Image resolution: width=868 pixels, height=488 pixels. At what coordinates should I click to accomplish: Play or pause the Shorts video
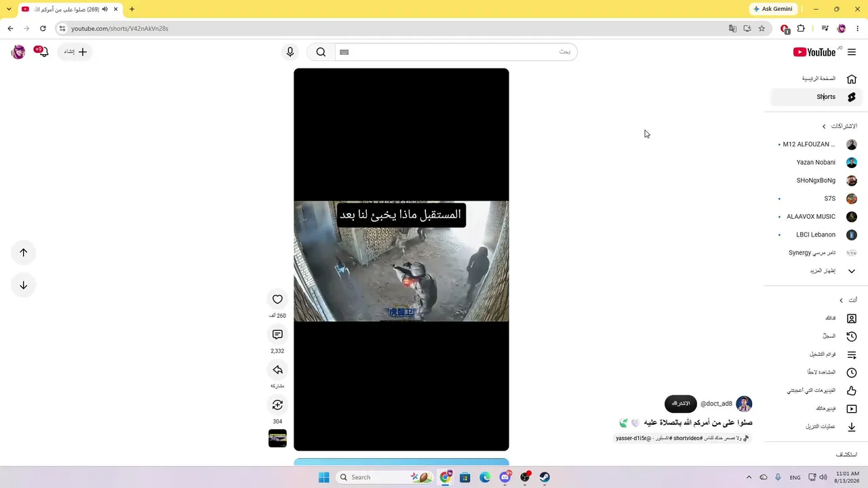pyautogui.click(x=401, y=260)
